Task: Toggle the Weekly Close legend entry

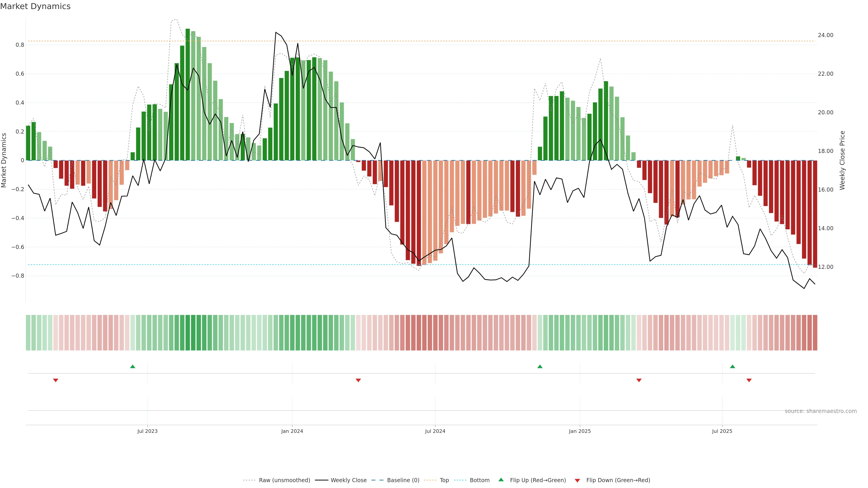Action: point(348,480)
